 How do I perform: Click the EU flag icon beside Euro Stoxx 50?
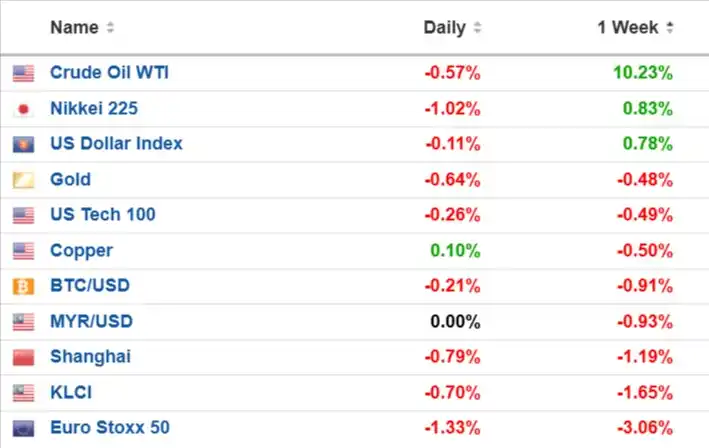[x=23, y=428]
